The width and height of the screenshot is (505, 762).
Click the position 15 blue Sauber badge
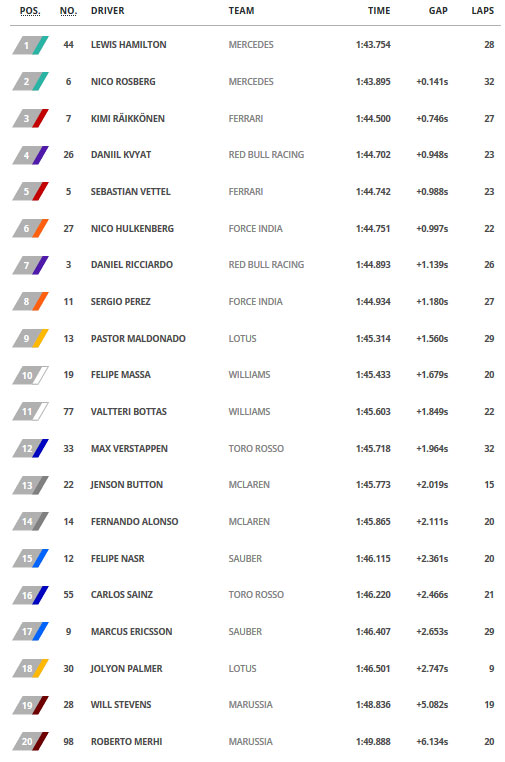(30, 558)
